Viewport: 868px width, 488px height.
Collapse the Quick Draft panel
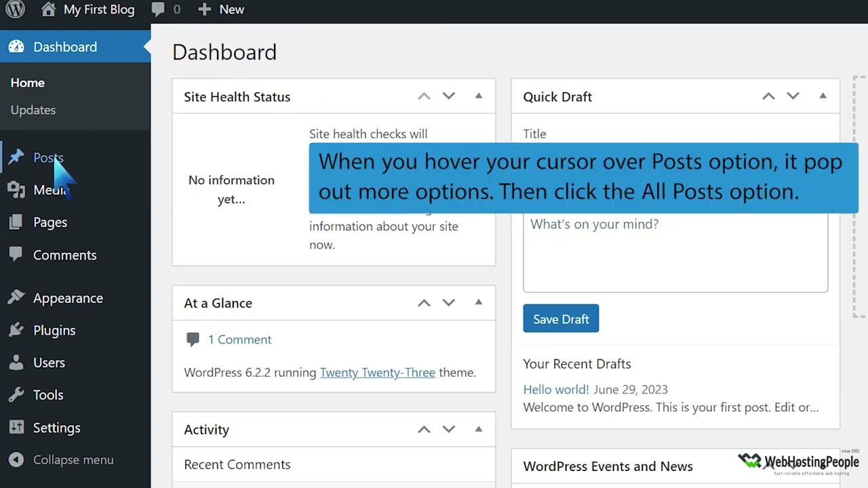(x=823, y=96)
